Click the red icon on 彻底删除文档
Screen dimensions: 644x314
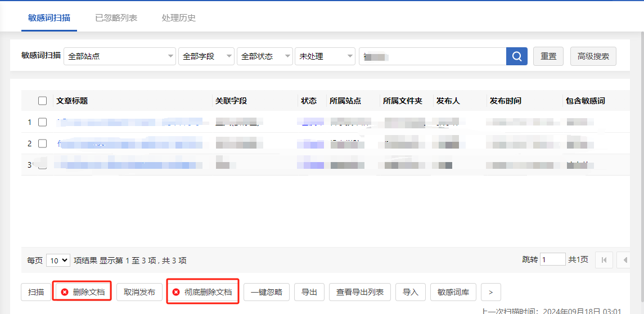coord(176,292)
